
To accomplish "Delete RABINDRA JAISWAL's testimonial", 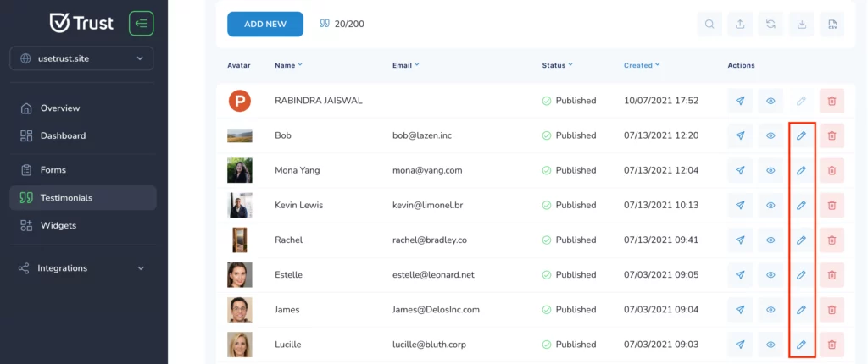I will (x=832, y=101).
